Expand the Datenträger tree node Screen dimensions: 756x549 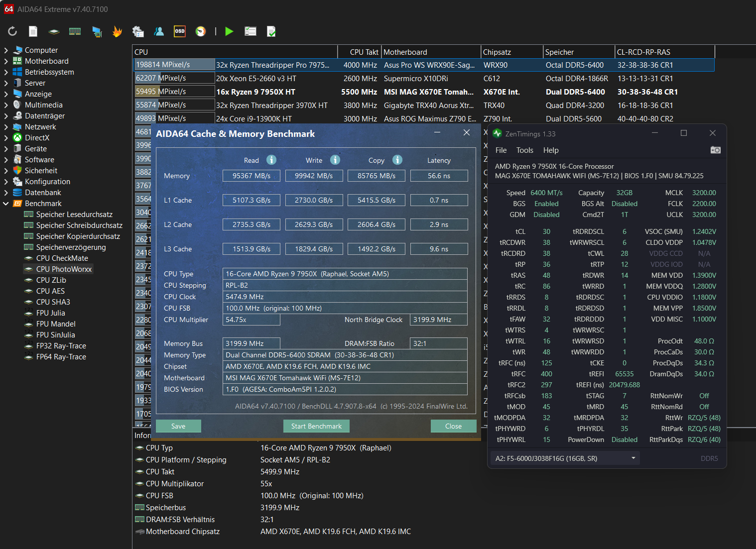click(x=6, y=116)
